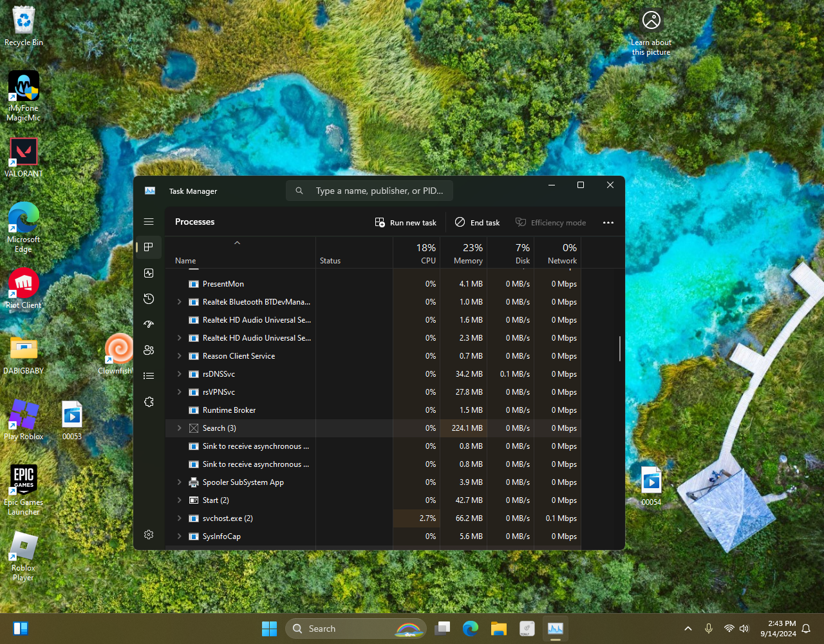Expand the rsDNSSvc process group

pos(180,374)
